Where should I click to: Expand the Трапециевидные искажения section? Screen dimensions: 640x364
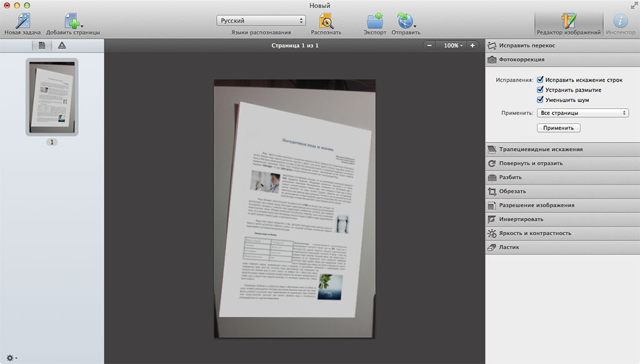pyautogui.click(x=541, y=149)
